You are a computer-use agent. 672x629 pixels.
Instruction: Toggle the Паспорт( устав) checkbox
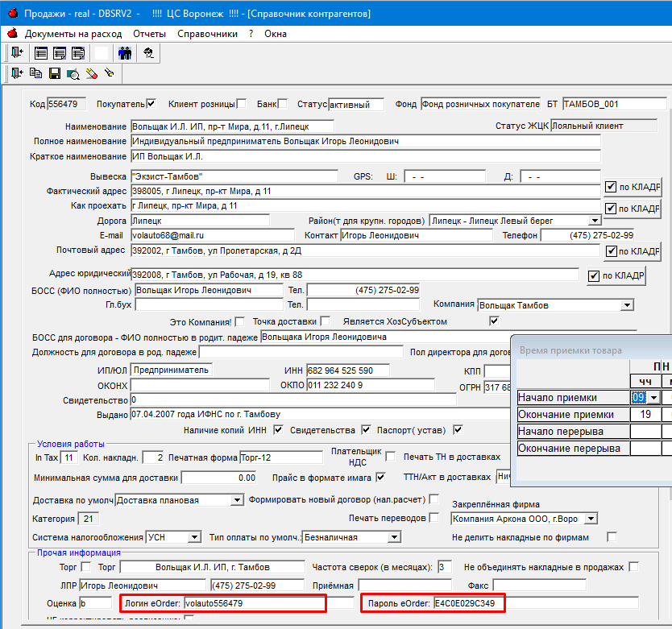tap(458, 430)
